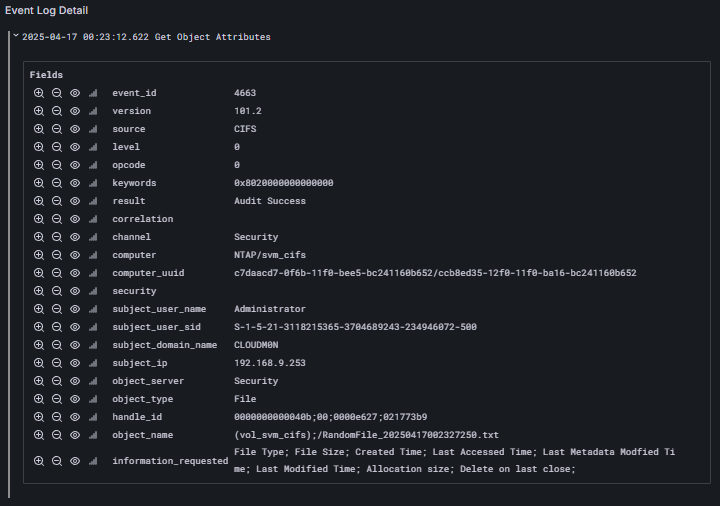
Task: Filter out value on information_requested row
Action: 57,461
